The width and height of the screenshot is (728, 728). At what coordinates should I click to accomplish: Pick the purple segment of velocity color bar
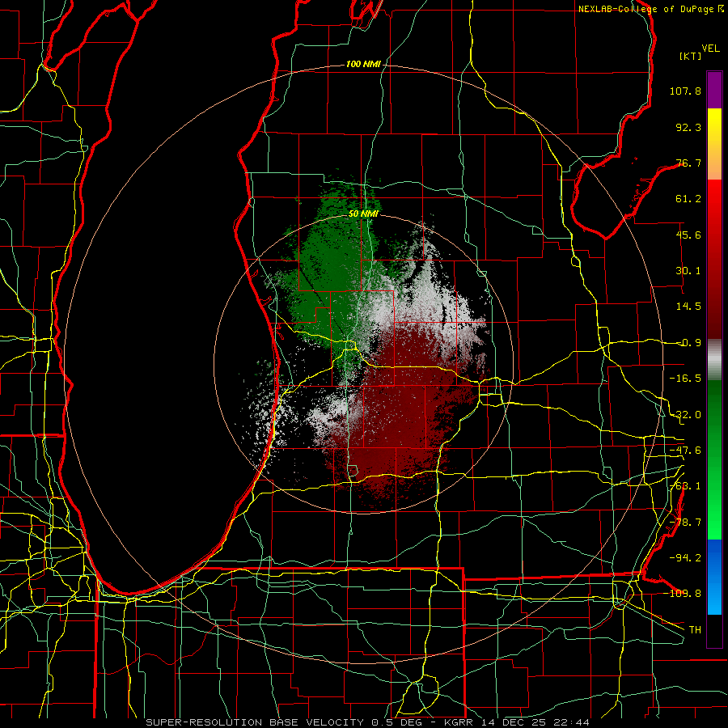(714, 90)
